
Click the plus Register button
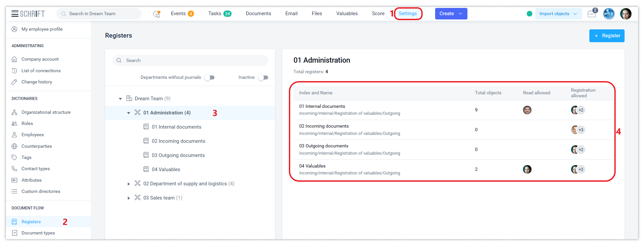coord(606,36)
